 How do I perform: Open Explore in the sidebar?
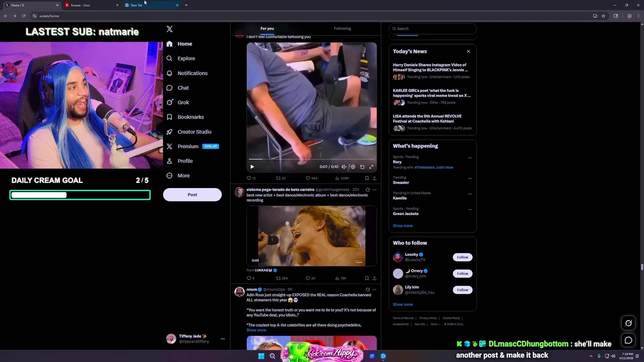[x=181, y=58]
